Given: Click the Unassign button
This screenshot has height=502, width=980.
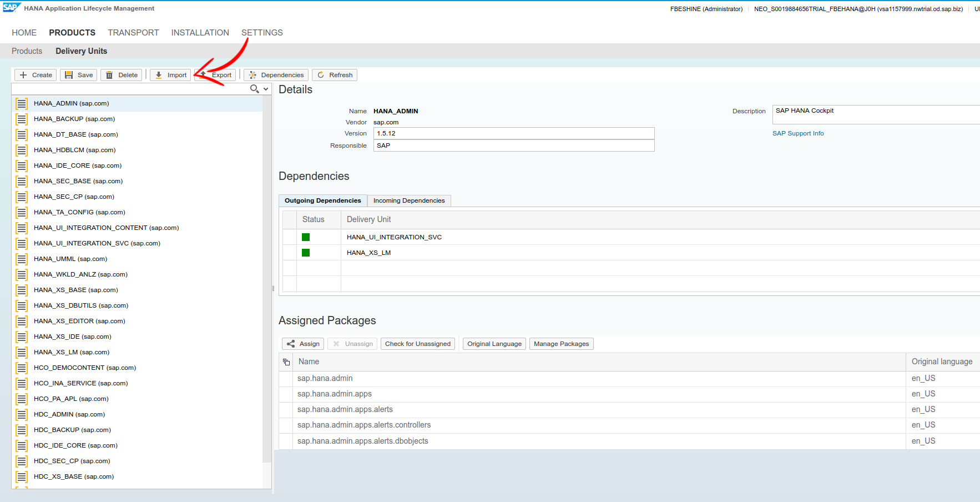Looking at the screenshot, I should tap(352, 344).
